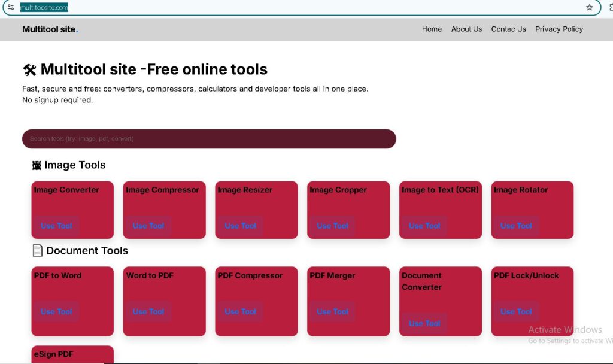Open the Image Converter tool

[56, 226]
